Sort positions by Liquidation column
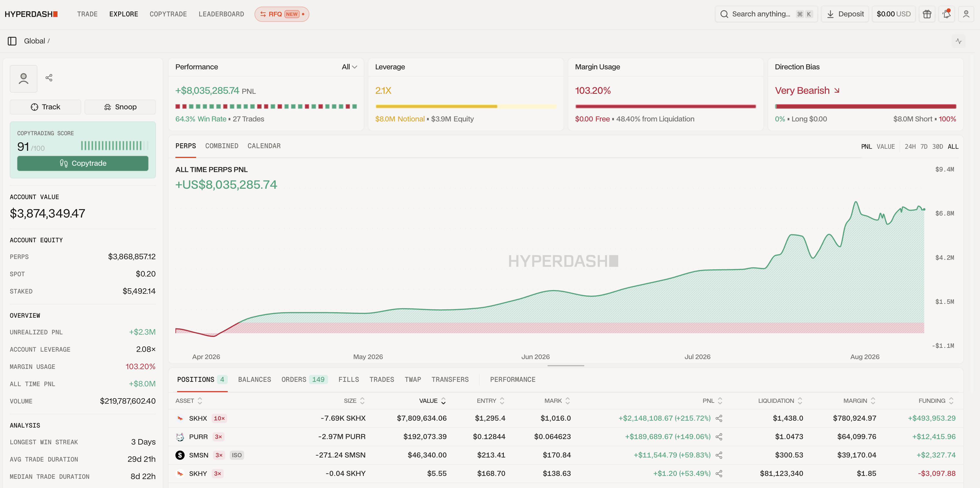The width and height of the screenshot is (980, 488). 780,401
